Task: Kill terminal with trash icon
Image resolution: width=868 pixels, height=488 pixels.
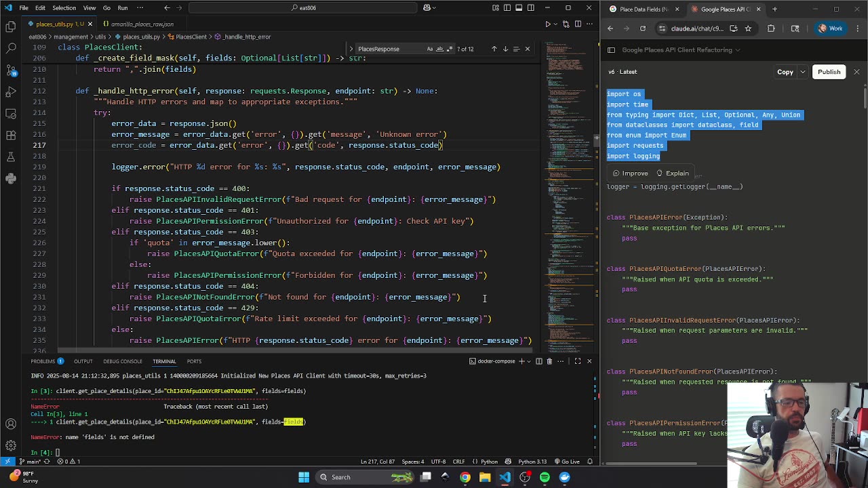Action: coord(549,361)
